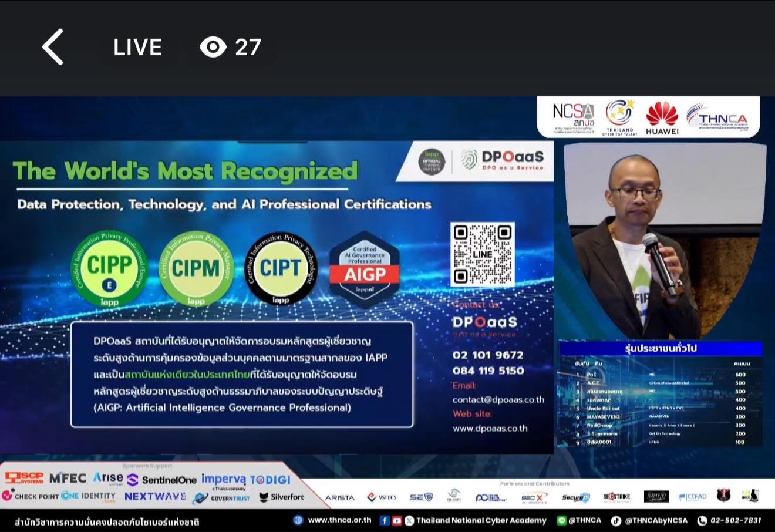The width and height of the screenshot is (775, 532).
Task: Click the ARISTA partner logo
Action: pos(340,497)
